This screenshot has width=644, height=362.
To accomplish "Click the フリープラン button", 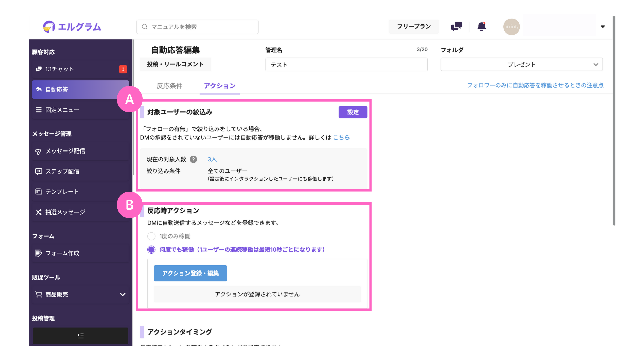I will point(414,26).
